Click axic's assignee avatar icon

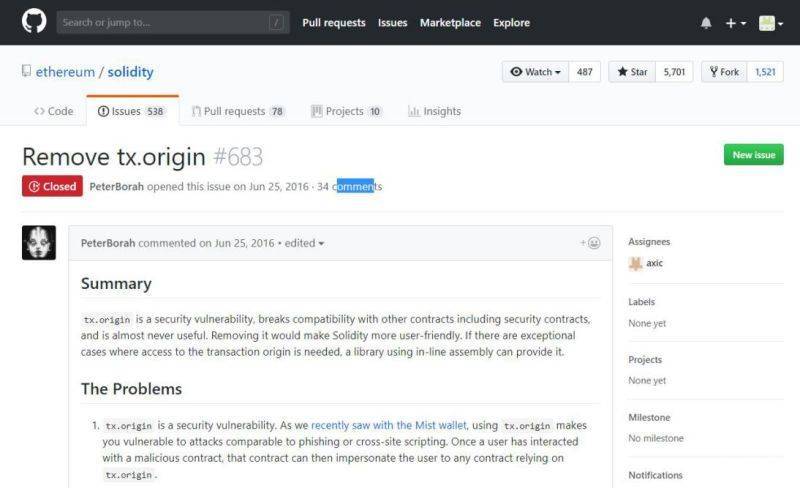(x=636, y=263)
